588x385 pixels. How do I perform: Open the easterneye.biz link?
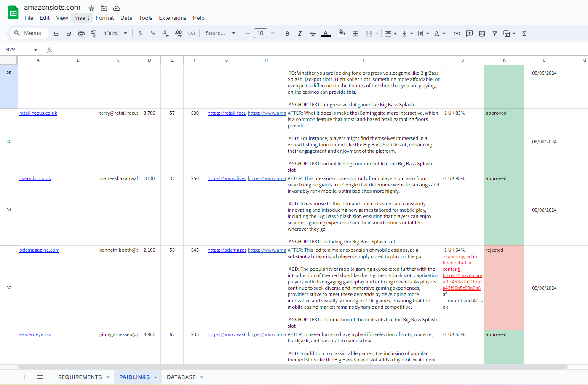click(35, 334)
